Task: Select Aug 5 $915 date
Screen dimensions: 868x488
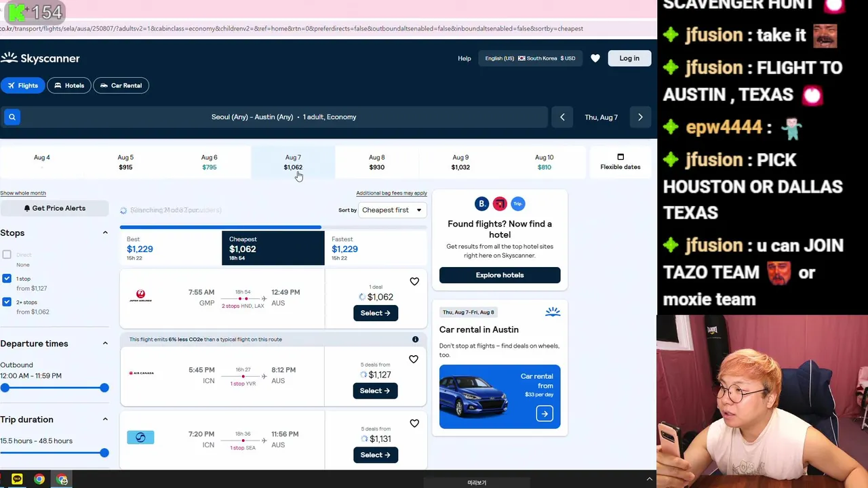Action: 125,162
